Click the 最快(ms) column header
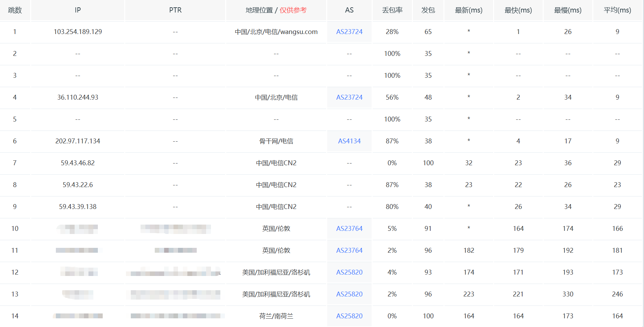This screenshot has width=644, height=327. (x=518, y=10)
